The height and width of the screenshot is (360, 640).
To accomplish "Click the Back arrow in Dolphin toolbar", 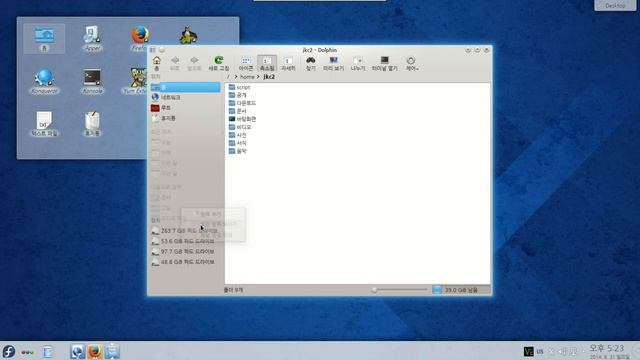I will click(175, 63).
